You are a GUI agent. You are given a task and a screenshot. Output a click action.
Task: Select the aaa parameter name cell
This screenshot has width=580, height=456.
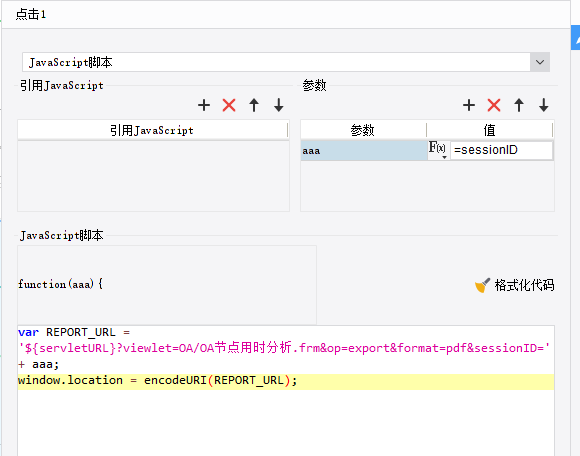pos(364,151)
